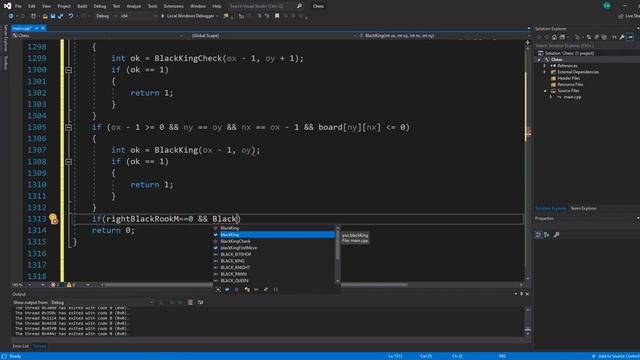This screenshot has height=360, width=640.
Task: Open the Show output from Debug dropdown
Action: click(x=102, y=302)
